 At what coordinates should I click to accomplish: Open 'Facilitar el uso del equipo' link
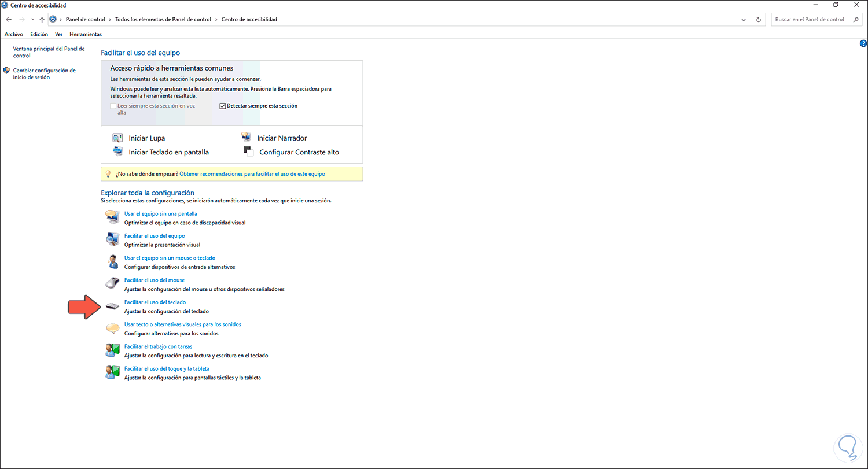click(155, 236)
